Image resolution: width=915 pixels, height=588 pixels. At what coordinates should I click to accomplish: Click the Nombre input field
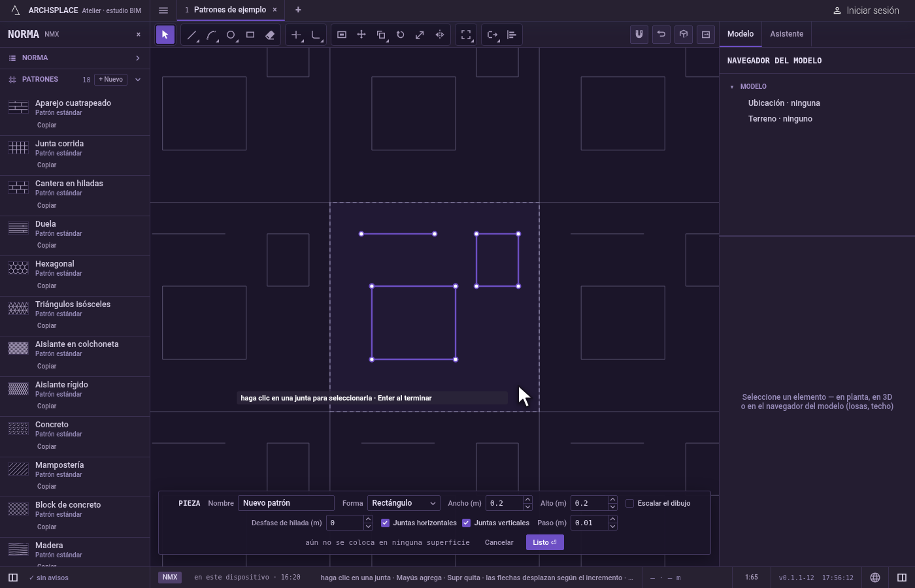coord(286,503)
